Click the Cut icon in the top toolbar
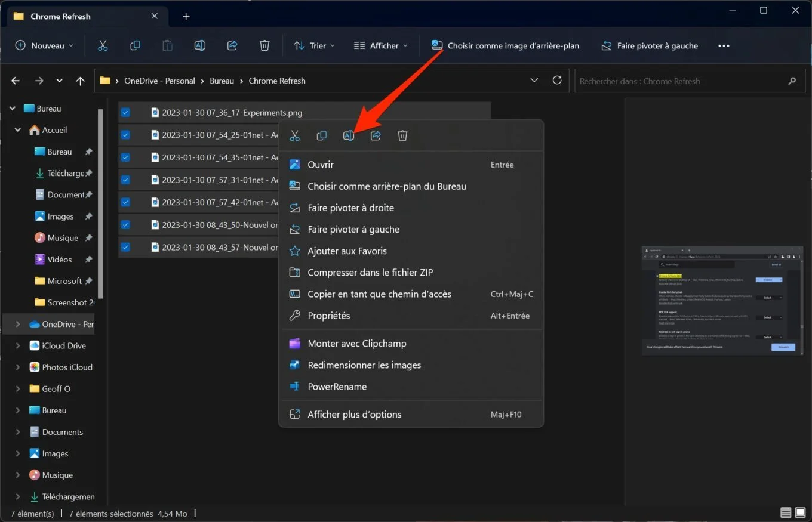This screenshot has width=812, height=522. tap(103, 45)
